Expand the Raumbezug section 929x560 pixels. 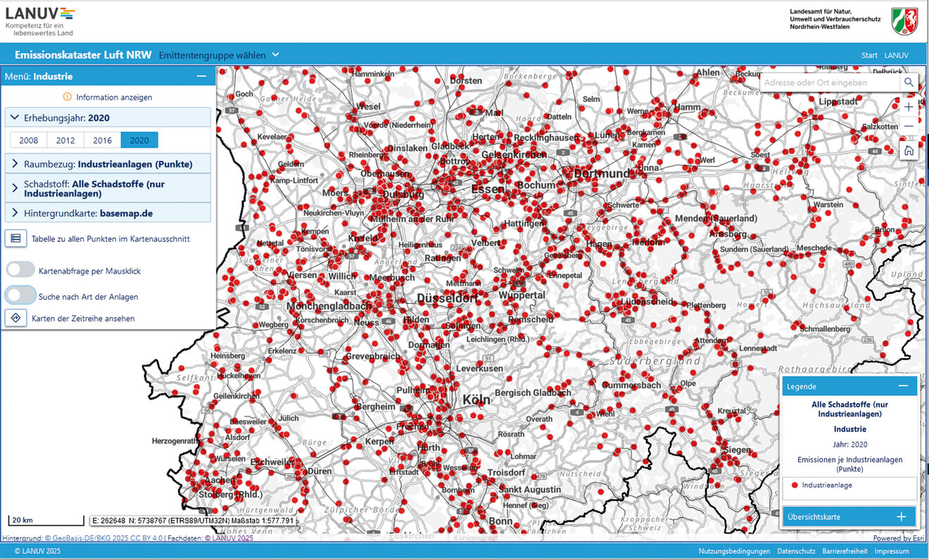pos(108,164)
